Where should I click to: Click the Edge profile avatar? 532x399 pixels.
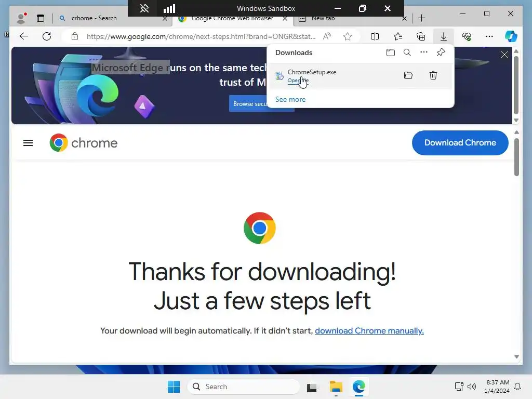click(x=21, y=18)
